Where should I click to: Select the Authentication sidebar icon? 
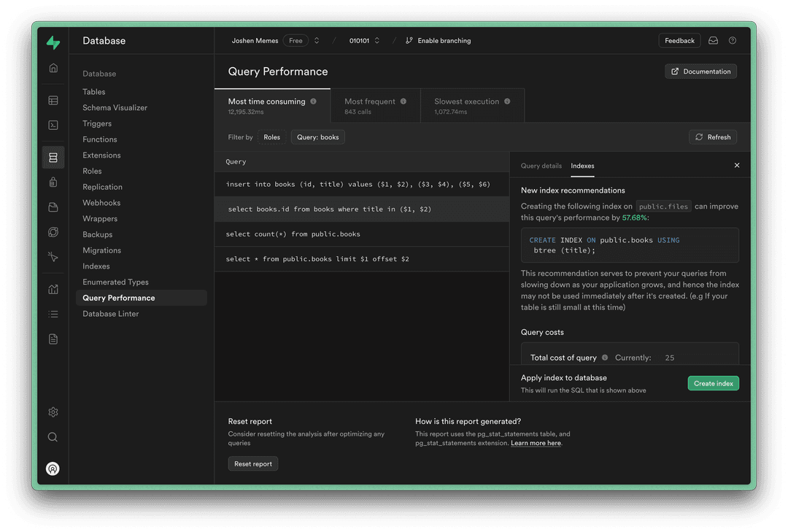click(x=53, y=181)
